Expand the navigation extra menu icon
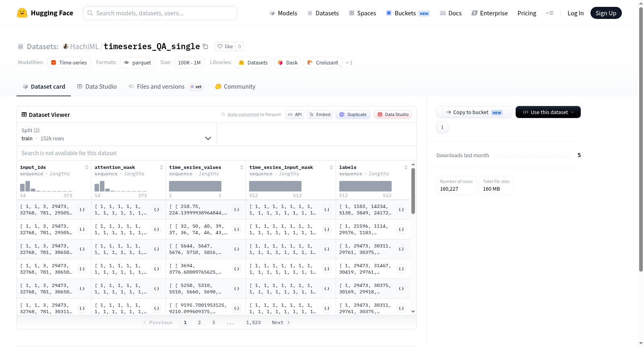The image size is (644, 347). pos(549,13)
